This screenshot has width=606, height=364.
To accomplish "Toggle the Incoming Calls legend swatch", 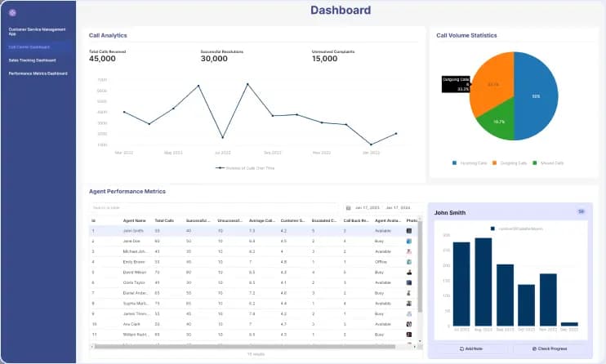I will click(454, 163).
